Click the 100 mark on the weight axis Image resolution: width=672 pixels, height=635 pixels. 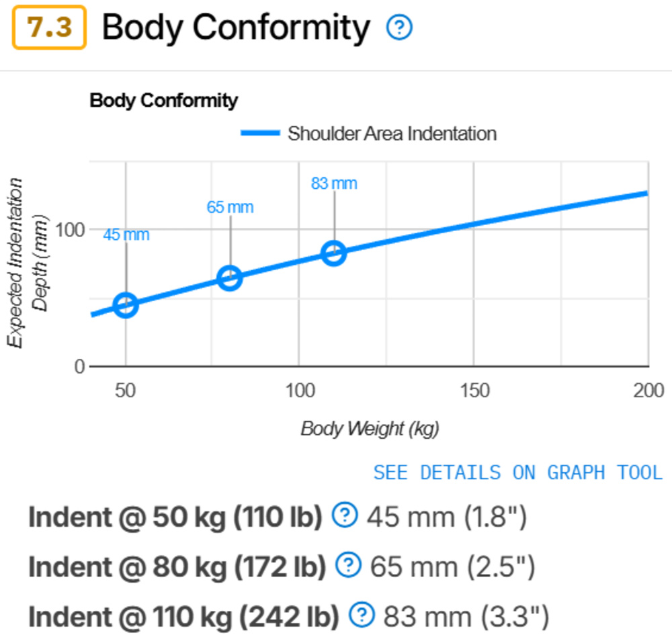pos(300,390)
